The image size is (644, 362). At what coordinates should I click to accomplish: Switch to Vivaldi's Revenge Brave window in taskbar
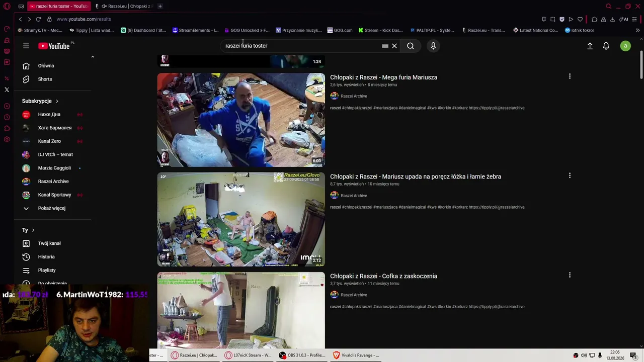356,355
